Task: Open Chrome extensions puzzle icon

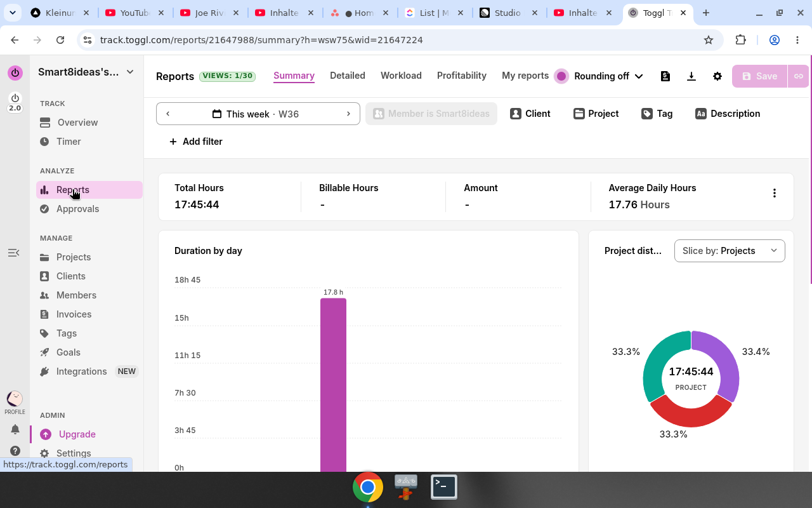Action: click(740, 40)
